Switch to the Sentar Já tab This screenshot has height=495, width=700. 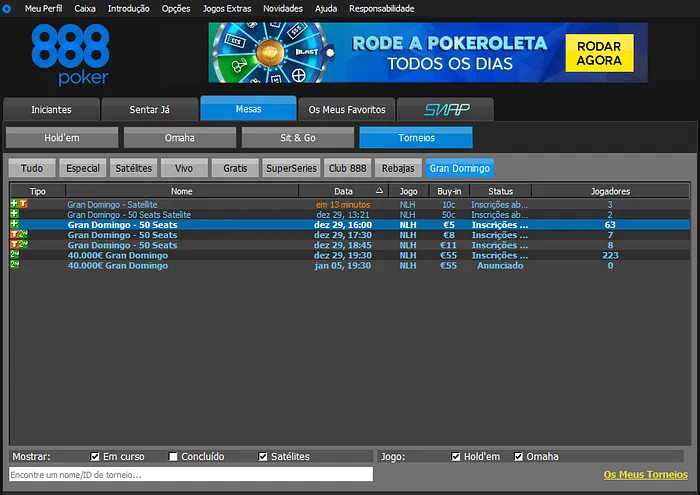coord(150,109)
